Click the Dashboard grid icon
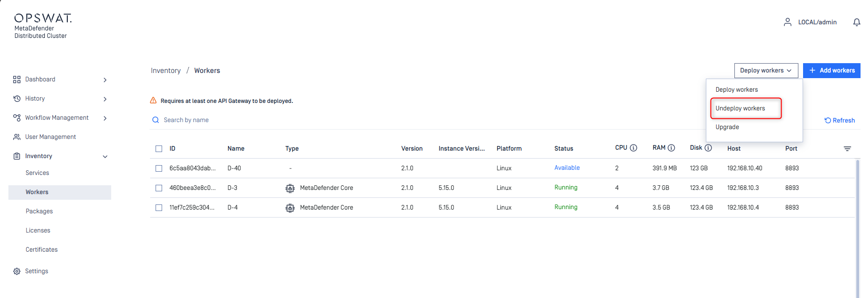Viewport: 868px width, 298px height. click(x=17, y=80)
